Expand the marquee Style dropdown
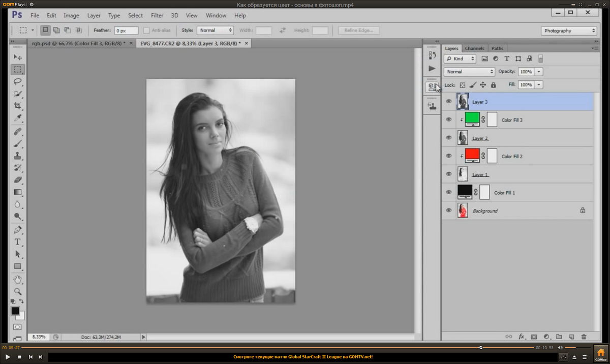 click(215, 31)
